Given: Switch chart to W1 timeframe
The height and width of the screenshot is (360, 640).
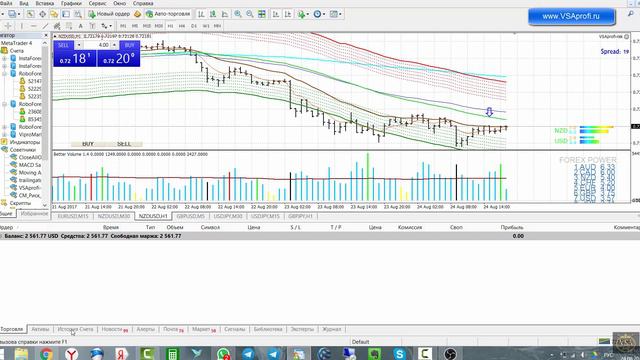Looking at the screenshot, I should (x=206, y=26).
